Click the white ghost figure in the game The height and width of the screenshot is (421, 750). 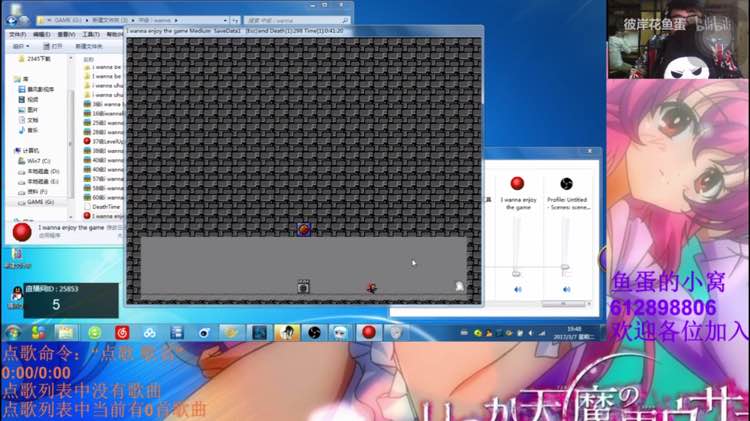(x=459, y=286)
